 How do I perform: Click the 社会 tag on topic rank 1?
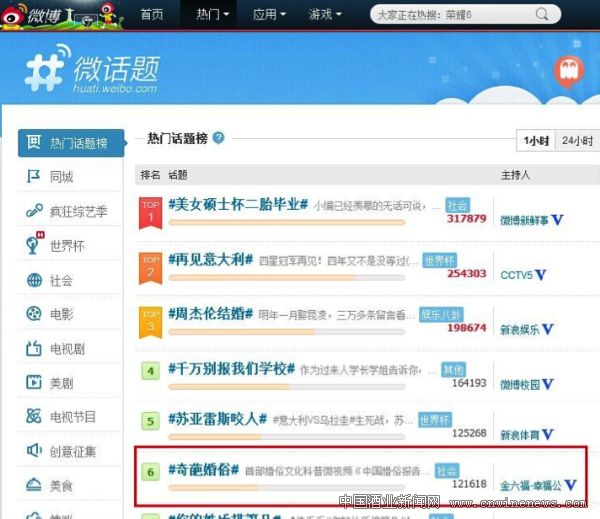click(457, 206)
